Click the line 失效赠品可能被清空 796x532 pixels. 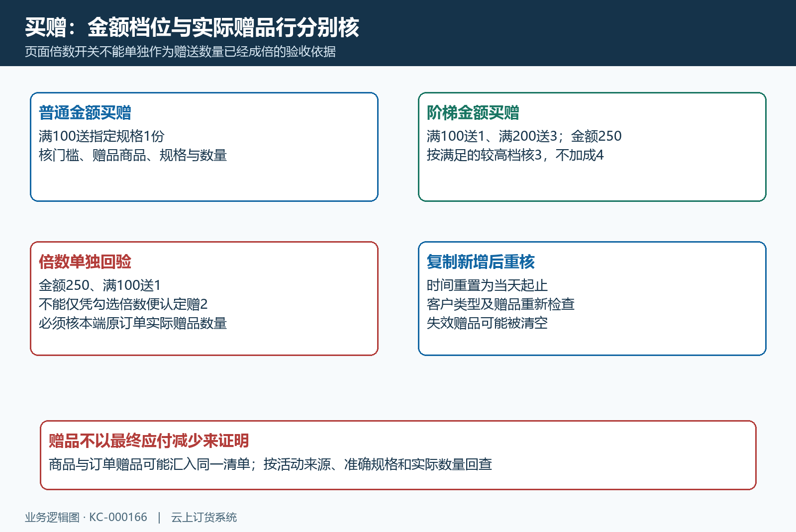(488, 323)
